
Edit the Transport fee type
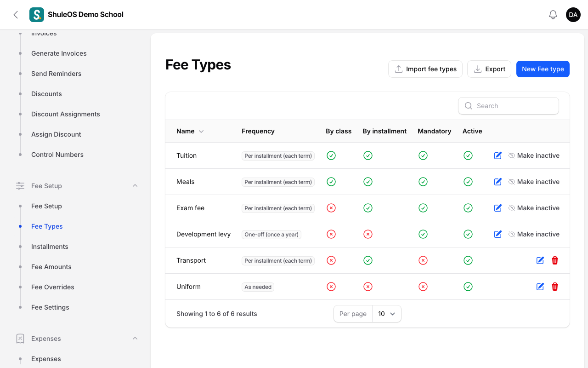pyautogui.click(x=540, y=260)
